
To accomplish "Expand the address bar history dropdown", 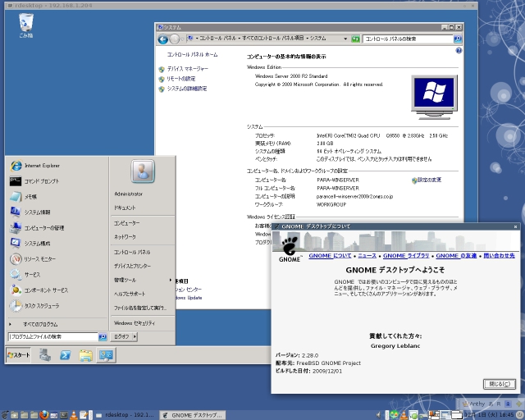I will (x=345, y=39).
